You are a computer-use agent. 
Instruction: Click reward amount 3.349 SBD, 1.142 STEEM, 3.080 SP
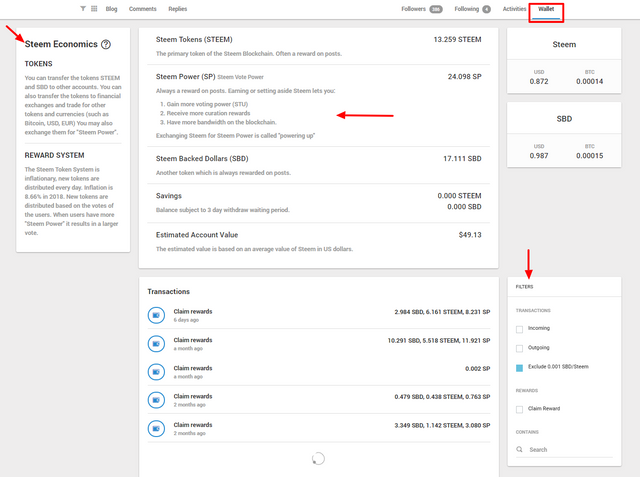[442, 425]
